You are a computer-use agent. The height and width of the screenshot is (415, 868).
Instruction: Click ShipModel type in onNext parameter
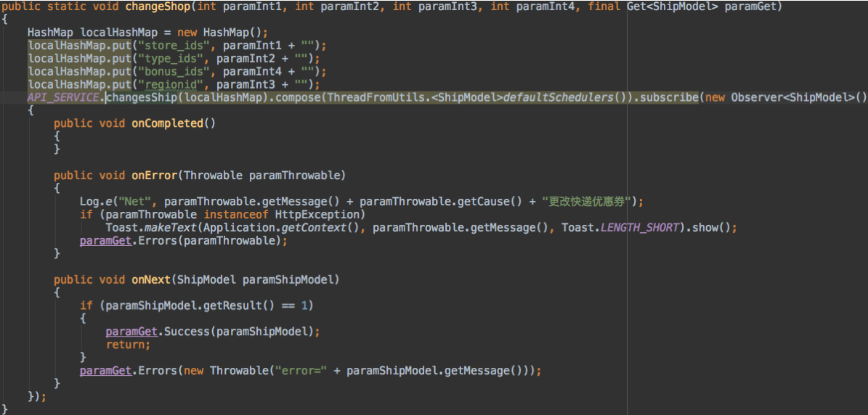[206, 279]
